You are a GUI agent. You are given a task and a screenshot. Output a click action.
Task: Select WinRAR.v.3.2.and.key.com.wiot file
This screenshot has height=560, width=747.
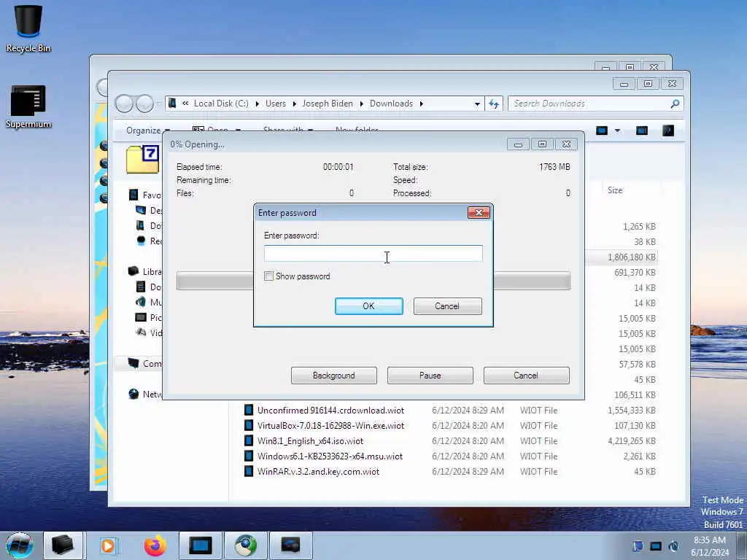click(318, 472)
